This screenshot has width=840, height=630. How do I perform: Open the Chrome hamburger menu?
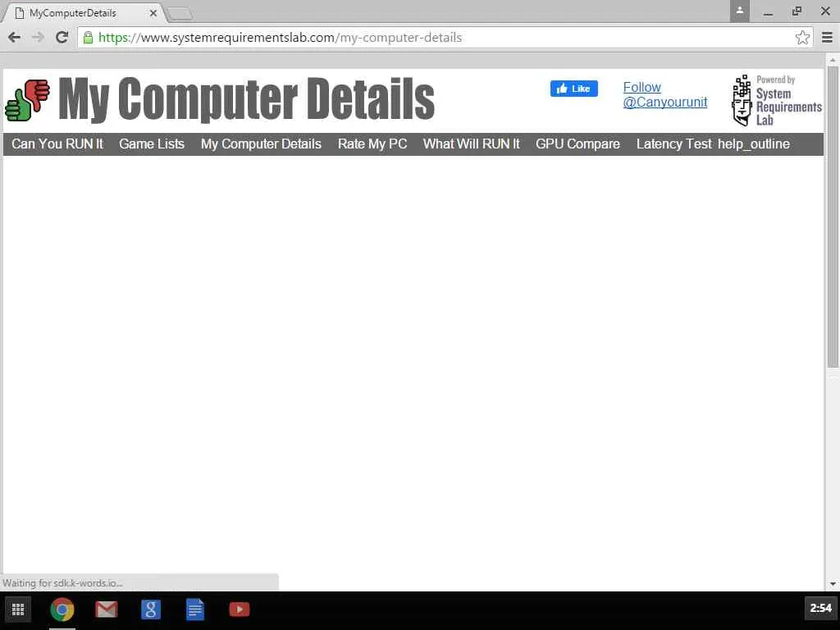click(827, 38)
